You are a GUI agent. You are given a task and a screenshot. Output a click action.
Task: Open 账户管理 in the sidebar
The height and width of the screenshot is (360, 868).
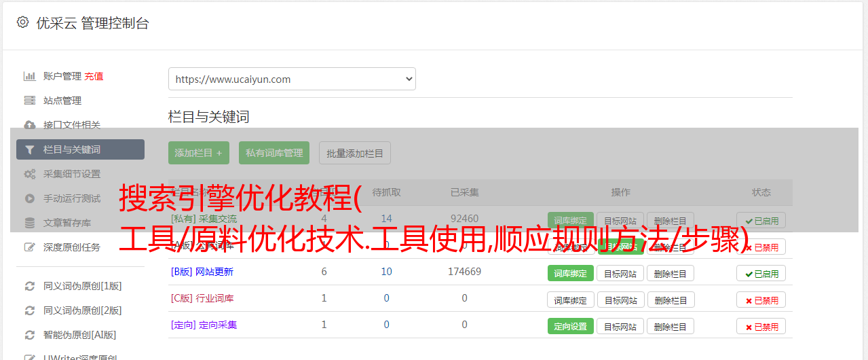62,76
